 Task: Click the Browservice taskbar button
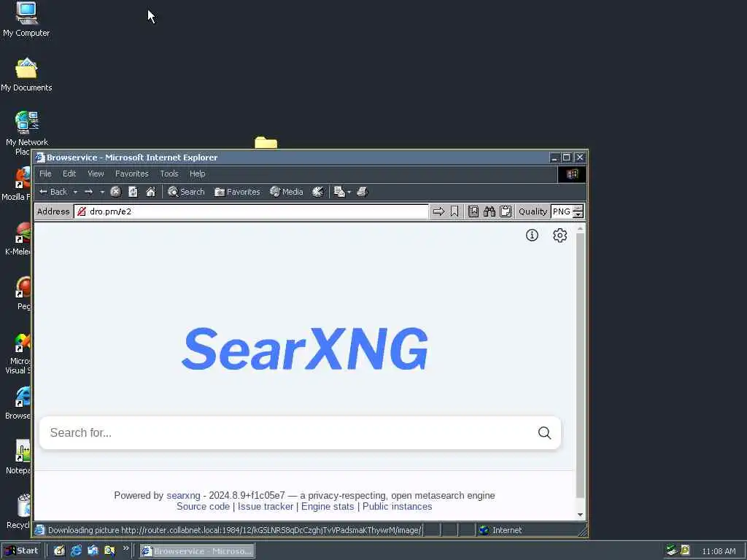197,551
